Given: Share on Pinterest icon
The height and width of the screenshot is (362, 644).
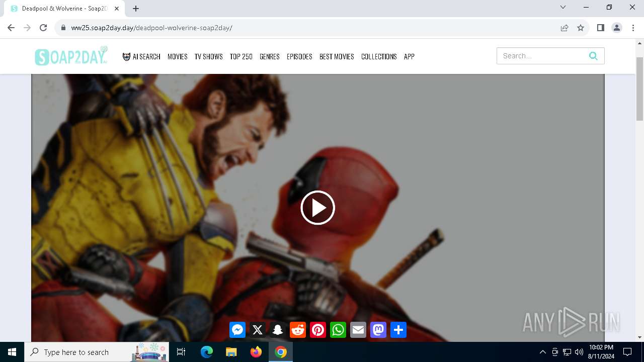Looking at the screenshot, I should pos(318,330).
